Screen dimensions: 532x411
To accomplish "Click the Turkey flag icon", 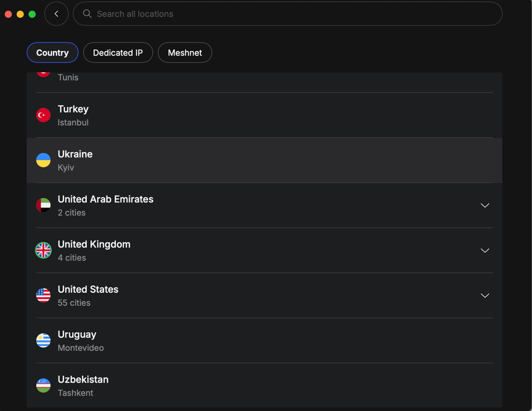I will [44, 115].
